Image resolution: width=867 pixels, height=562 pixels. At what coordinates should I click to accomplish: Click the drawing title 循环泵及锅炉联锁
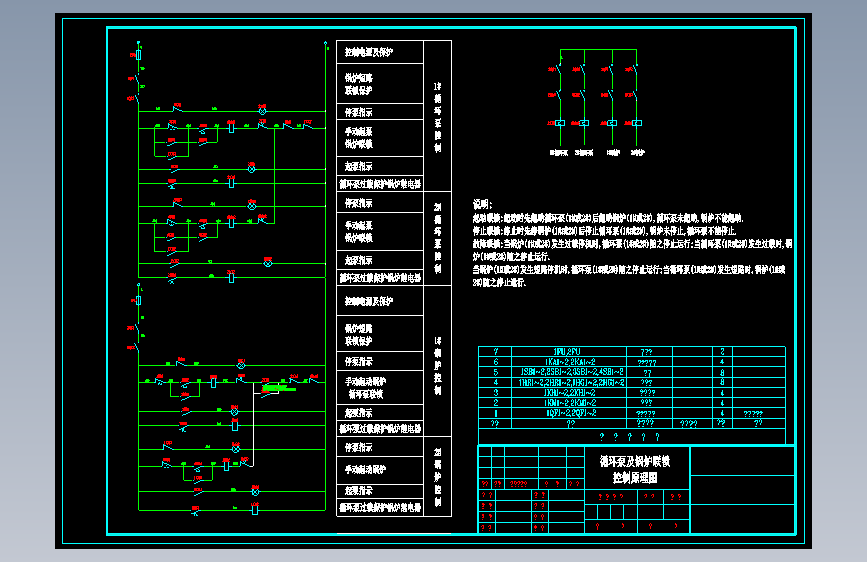(x=635, y=461)
